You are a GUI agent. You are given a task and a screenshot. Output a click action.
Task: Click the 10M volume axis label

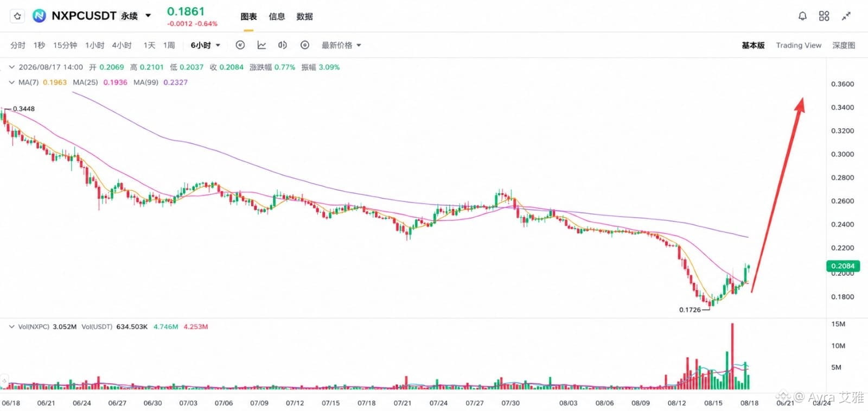pyautogui.click(x=838, y=346)
